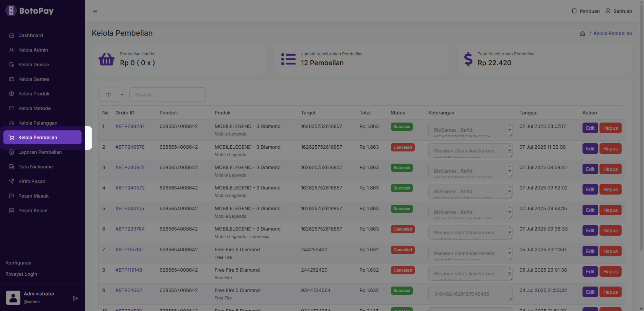644x311 pixels.
Task: Click the Order ID column header
Action: 125,113
